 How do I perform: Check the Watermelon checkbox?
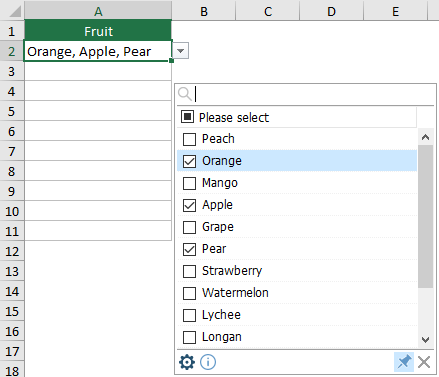pos(189,293)
